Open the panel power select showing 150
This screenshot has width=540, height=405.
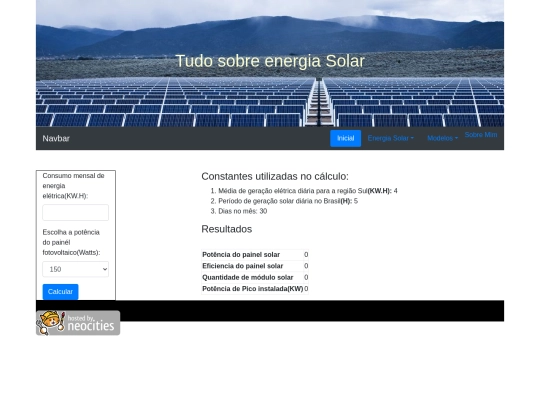click(x=75, y=269)
